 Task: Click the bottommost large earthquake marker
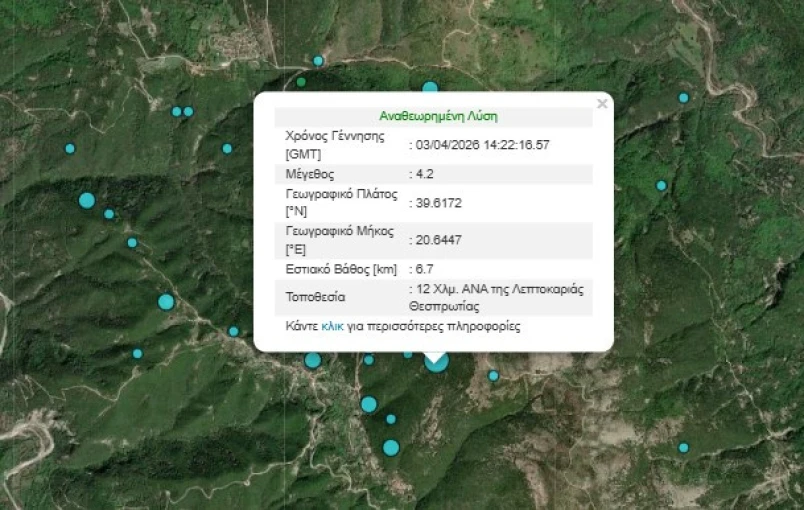point(391,447)
